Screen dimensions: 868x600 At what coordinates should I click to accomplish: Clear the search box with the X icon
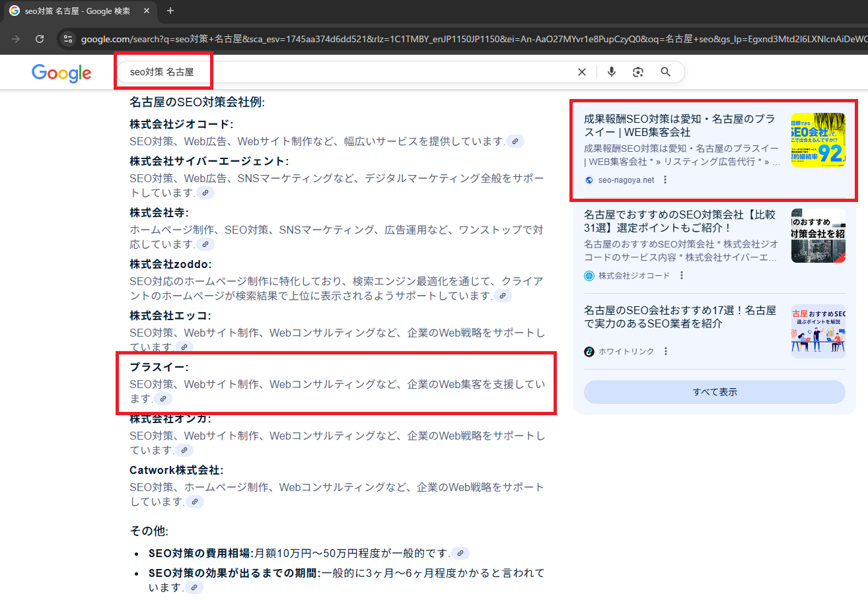[582, 72]
